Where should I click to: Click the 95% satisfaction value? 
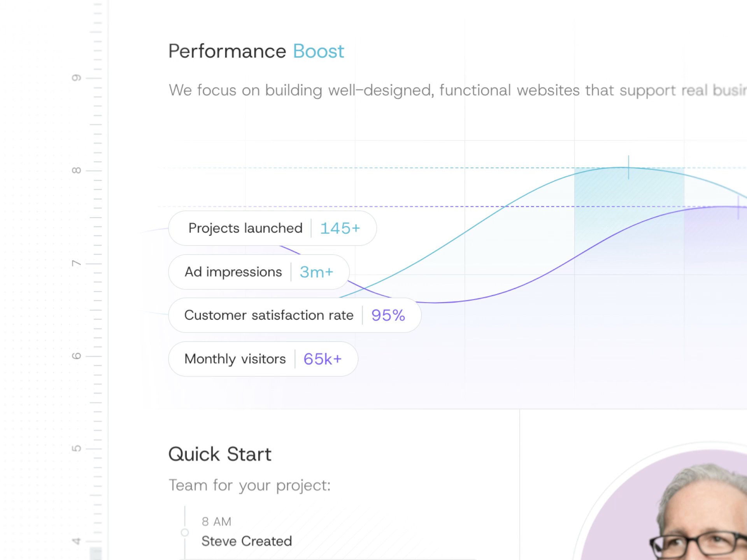[x=388, y=315]
